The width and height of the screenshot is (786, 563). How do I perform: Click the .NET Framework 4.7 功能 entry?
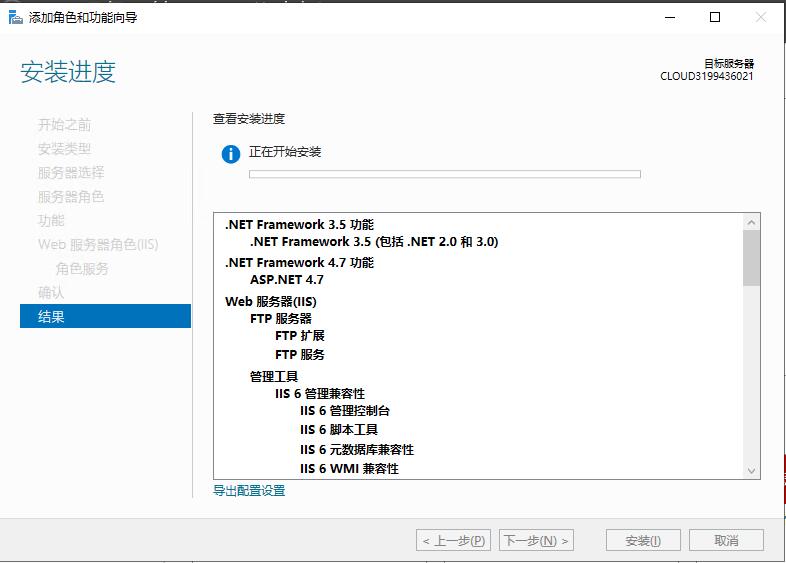(x=299, y=263)
